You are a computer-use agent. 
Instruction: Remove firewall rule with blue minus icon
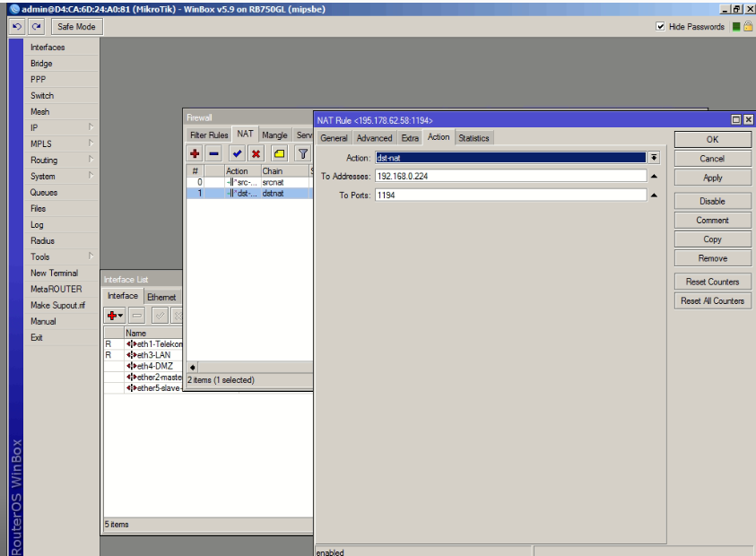214,154
